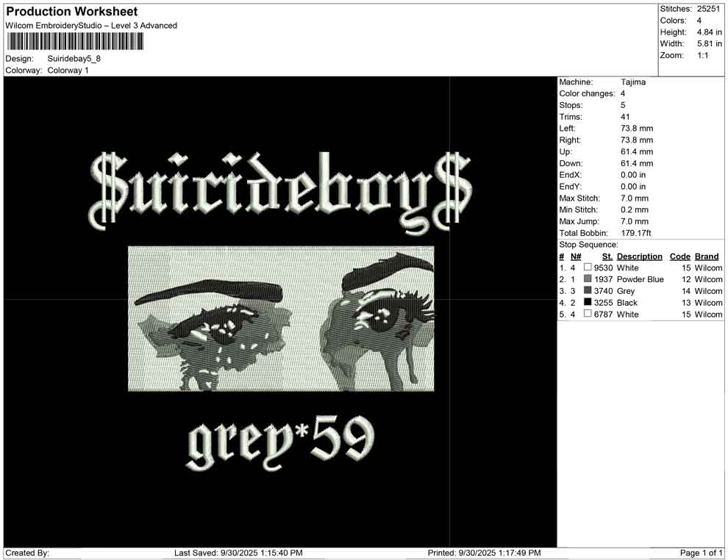The image size is (728, 560).
Task: Select the Grey color swatch in row 3
Action: click(588, 290)
